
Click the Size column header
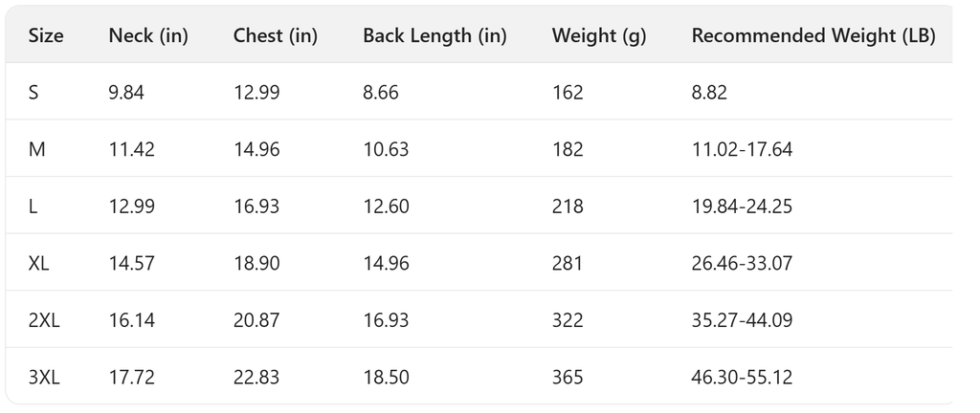(x=46, y=36)
